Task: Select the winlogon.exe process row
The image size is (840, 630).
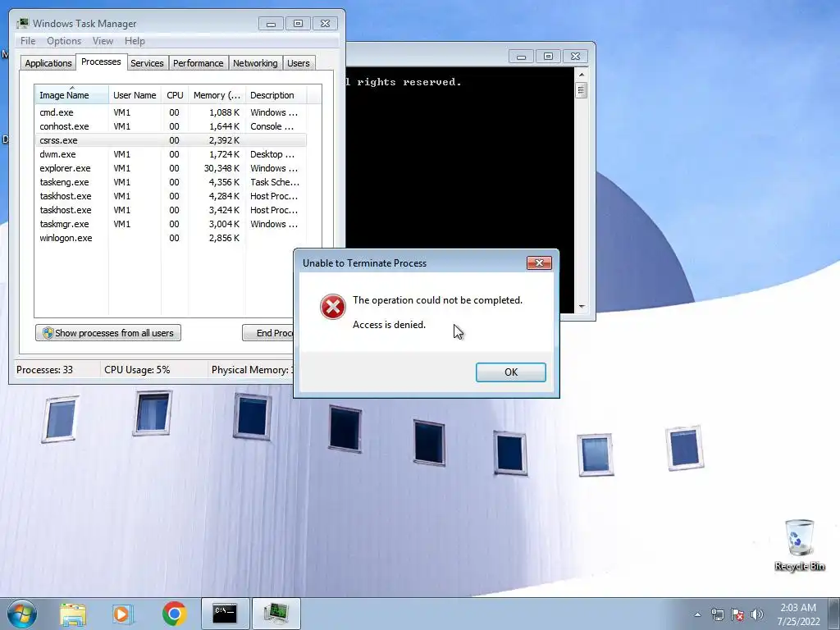Action: point(171,238)
